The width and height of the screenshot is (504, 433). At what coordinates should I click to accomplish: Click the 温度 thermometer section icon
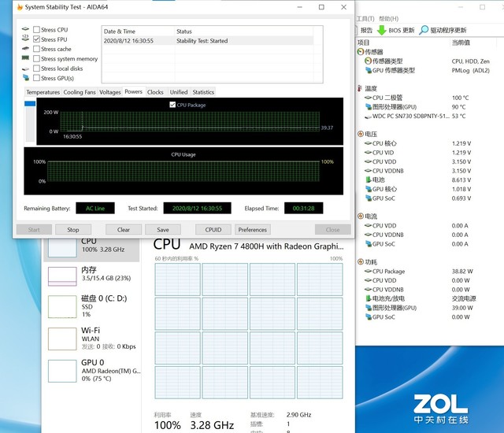pos(360,88)
